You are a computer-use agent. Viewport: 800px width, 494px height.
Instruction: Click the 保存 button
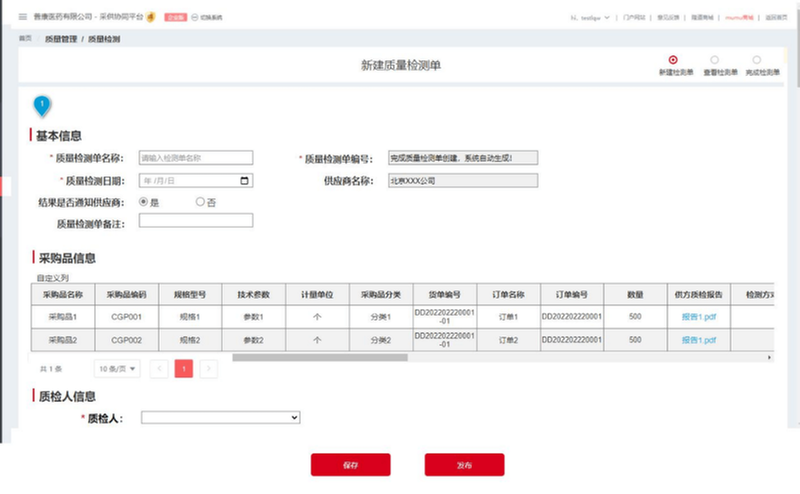(351, 465)
